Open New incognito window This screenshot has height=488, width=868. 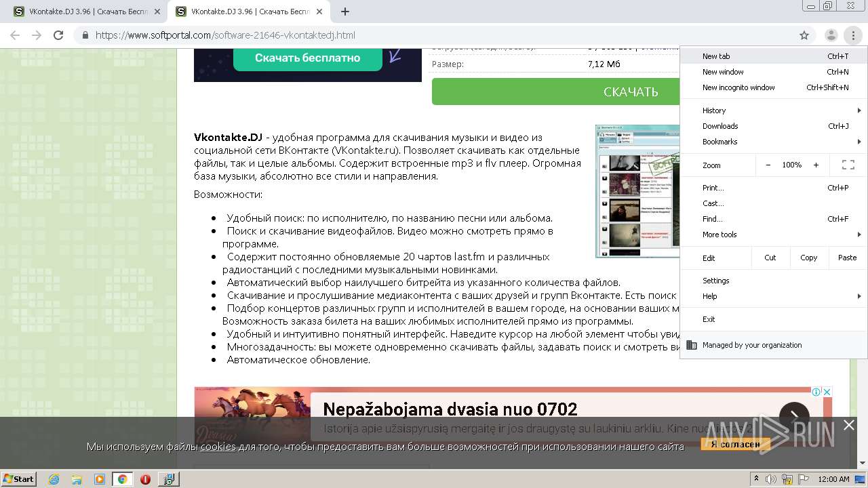773,87
